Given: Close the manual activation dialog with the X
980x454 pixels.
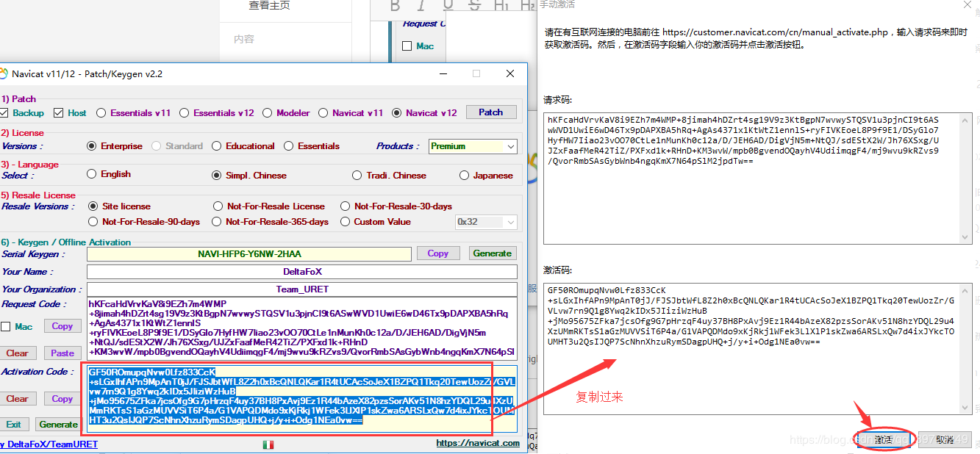Looking at the screenshot, I should tap(966, 4).
